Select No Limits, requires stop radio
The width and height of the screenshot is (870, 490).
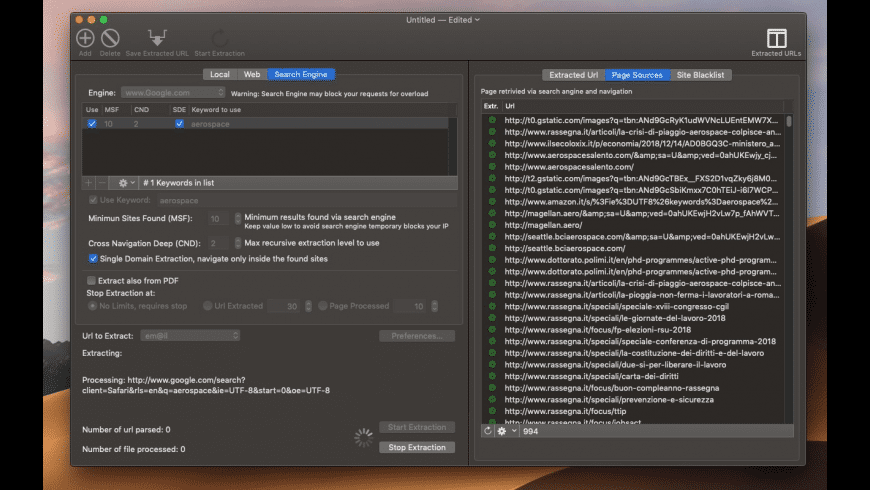coord(93,306)
